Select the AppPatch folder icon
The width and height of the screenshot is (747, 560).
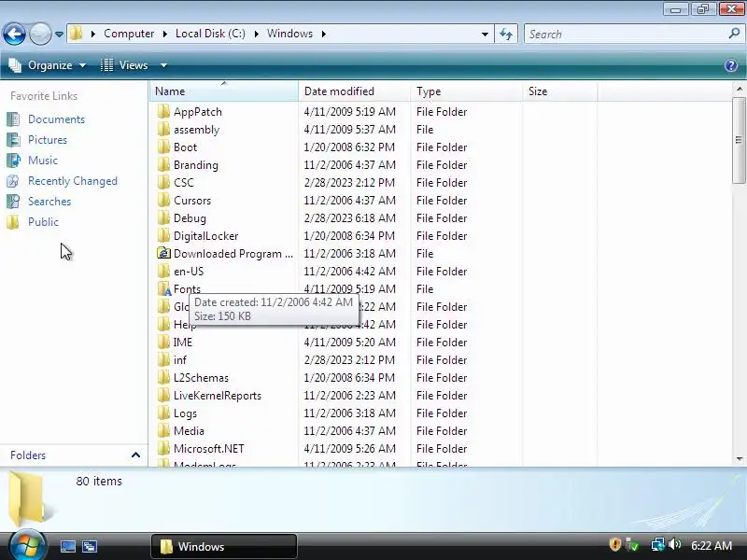tap(163, 111)
